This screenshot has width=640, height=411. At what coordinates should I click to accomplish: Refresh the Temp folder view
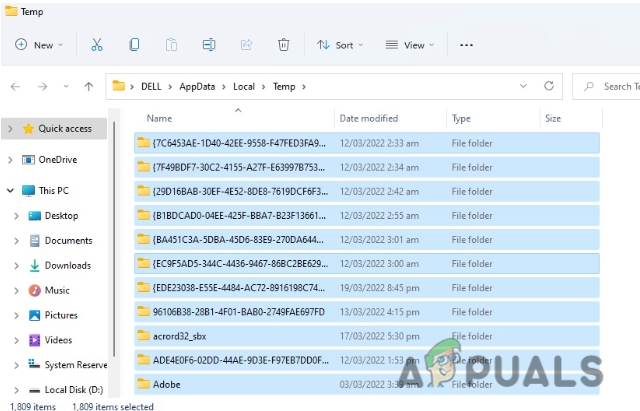pos(549,86)
